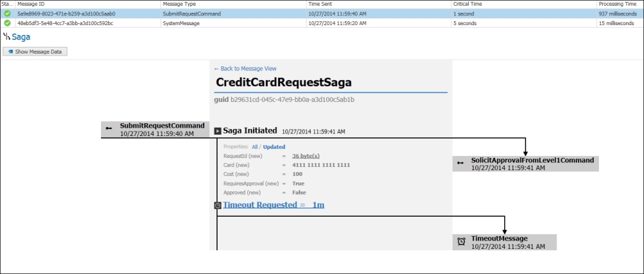Sort by the Status column header
This screenshot has height=274, width=644.
point(7,4)
